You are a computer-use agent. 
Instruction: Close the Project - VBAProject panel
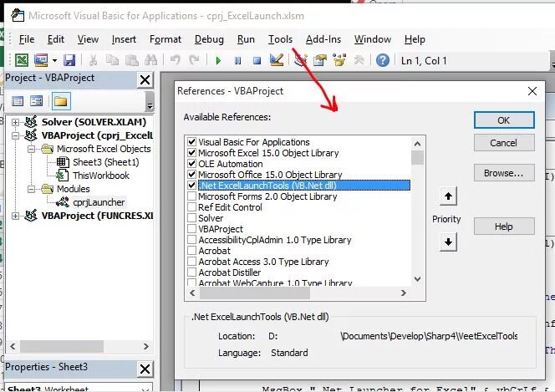click(145, 80)
